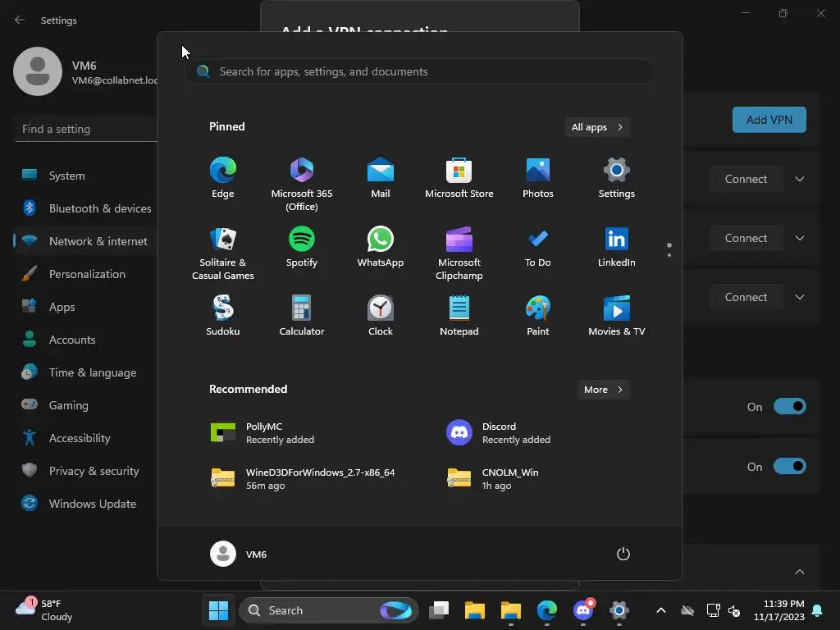The height and width of the screenshot is (630, 840).
Task: Launch LinkedIn app
Action: [x=617, y=248]
